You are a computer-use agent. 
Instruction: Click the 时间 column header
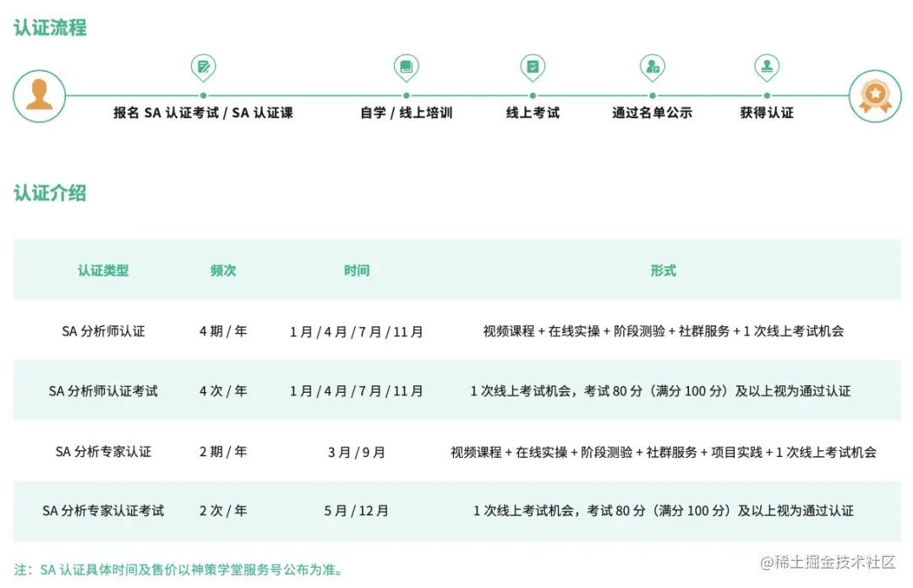357,270
